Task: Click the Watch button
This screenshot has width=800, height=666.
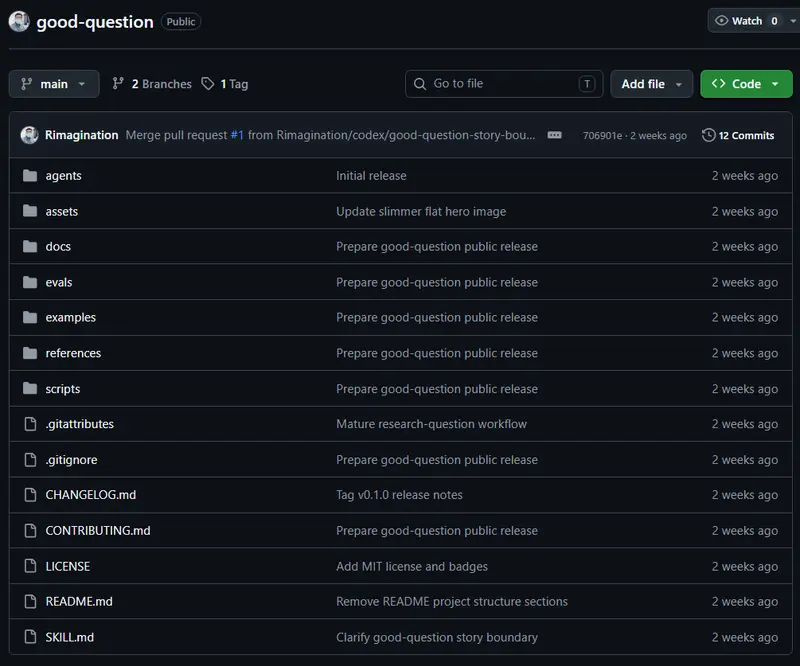Action: pyautogui.click(x=746, y=21)
